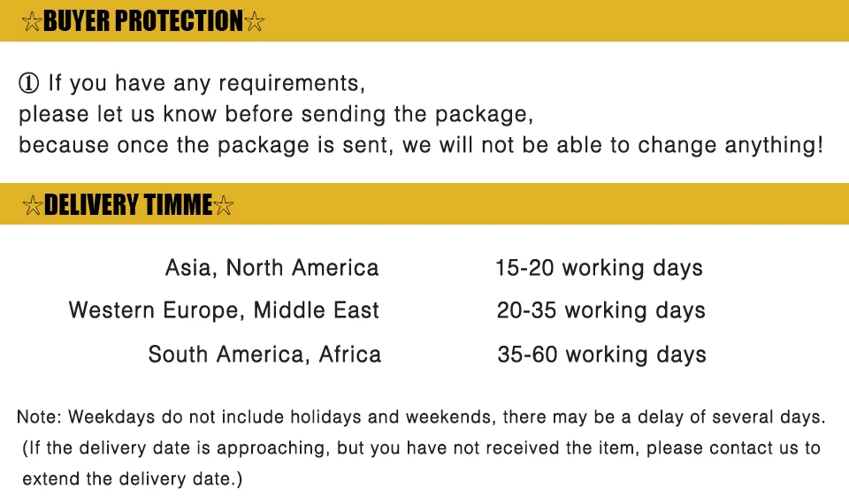Click the star after DELIVERY TIMME

pyautogui.click(x=225, y=206)
